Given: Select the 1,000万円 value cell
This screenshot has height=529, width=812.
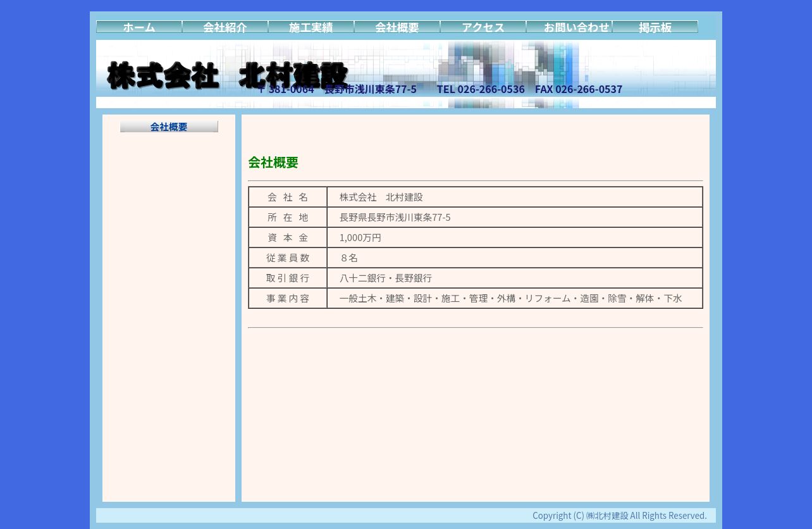Looking at the screenshot, I should coord(515,238).
